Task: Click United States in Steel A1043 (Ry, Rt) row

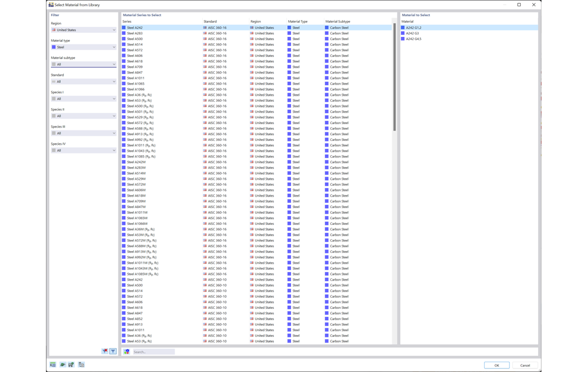Action: [x=264, y=151]
